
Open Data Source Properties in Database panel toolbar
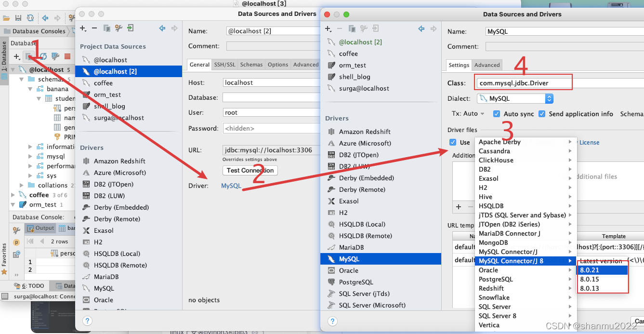tap(29, 56)
